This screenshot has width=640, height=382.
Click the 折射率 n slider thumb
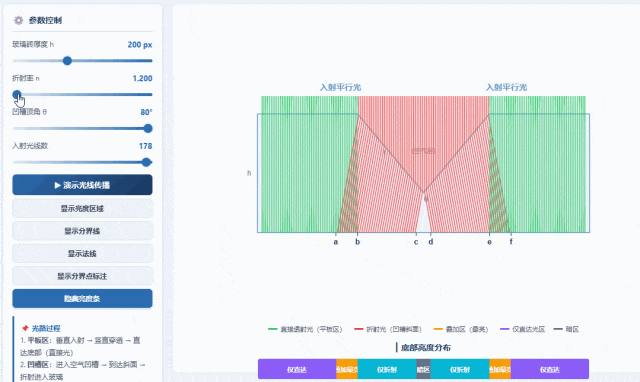[17, 95]
